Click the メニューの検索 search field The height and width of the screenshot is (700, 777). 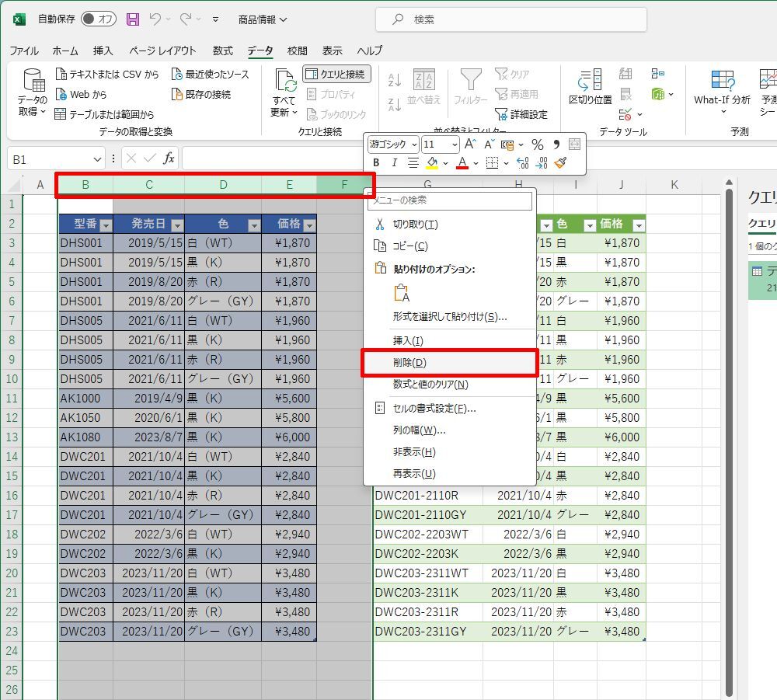pos(450,200)
